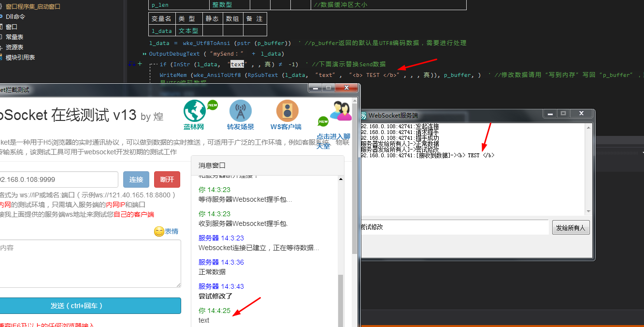Click the WS客户端 speaker icon

287,111
